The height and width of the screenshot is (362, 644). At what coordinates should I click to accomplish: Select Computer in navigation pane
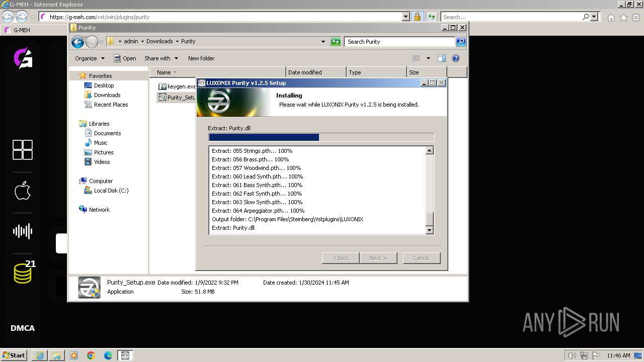pos(101,181)
